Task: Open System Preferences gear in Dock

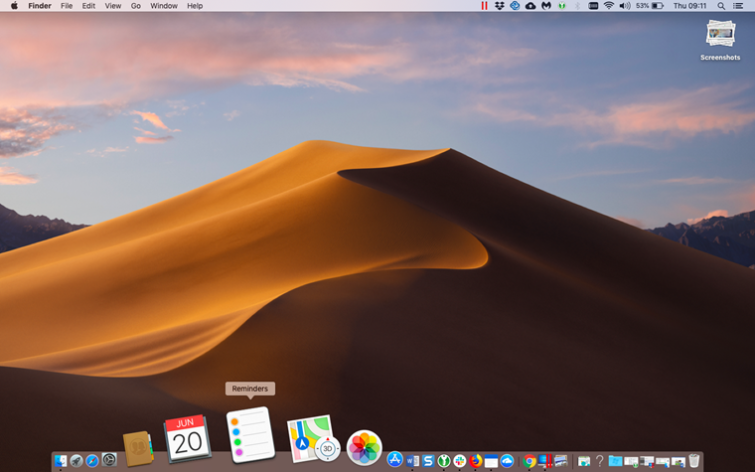Action: click(109, 460)
